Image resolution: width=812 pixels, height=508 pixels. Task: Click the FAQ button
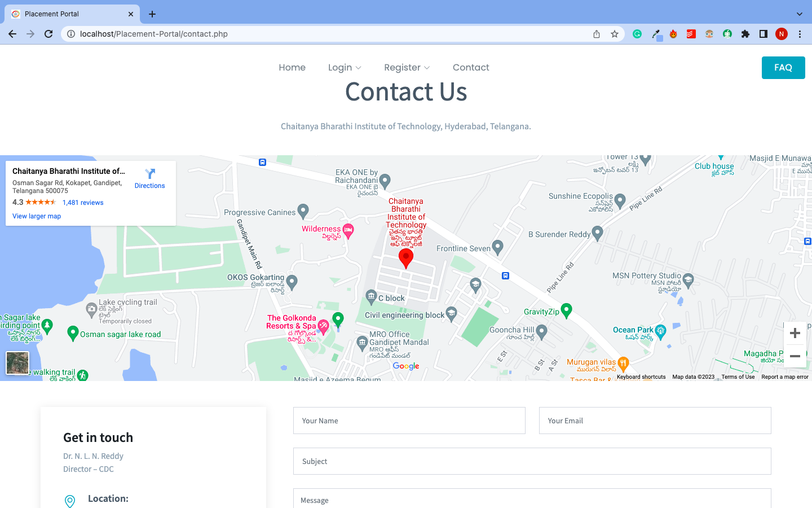point(783,68)
